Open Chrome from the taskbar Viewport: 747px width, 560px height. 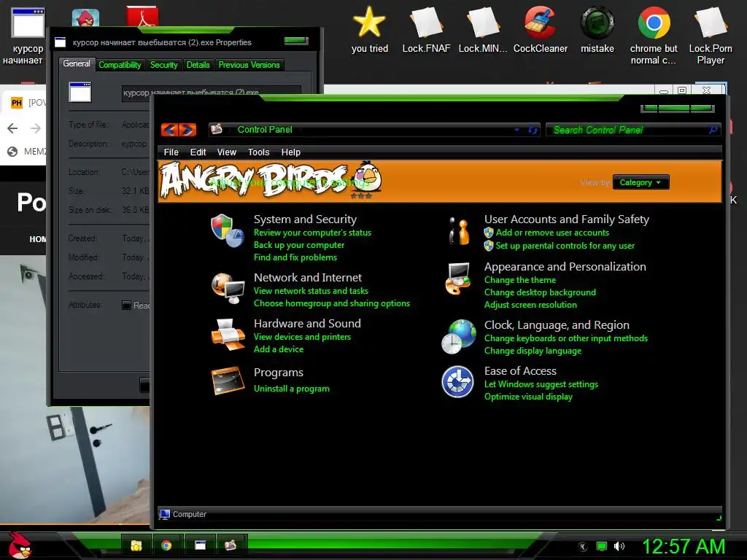[x=166, y=545]
